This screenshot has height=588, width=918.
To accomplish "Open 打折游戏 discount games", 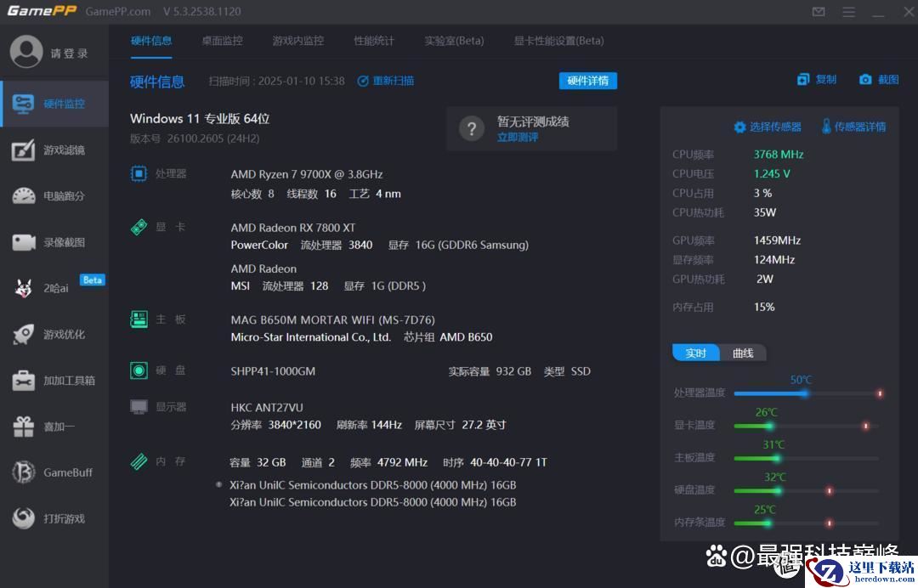I will 54,518.
